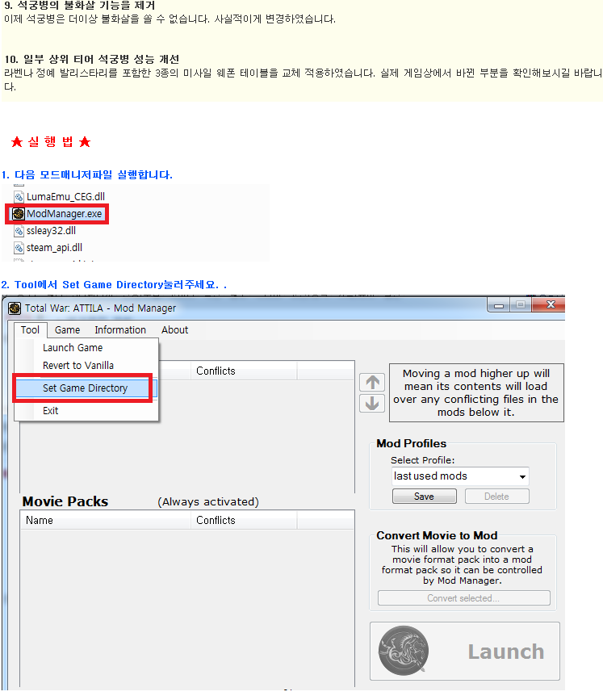Open the Game menu
603x700 pixels.
coord(67,329)
